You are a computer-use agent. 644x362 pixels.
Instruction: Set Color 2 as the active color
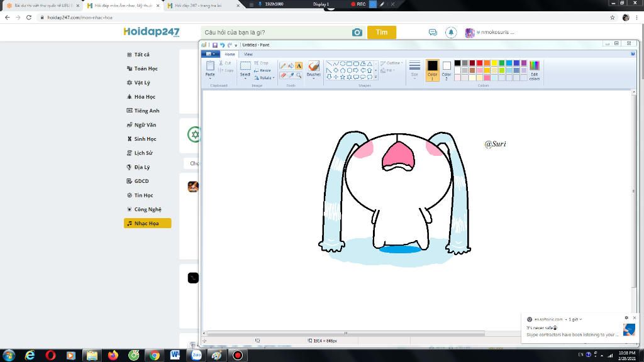pos(447,70)
